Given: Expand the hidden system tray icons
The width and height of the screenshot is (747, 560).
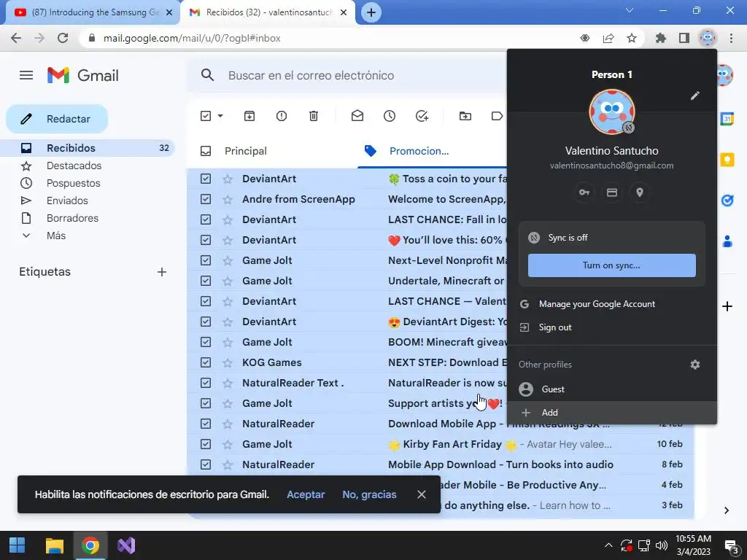Looking at the screenshot, I should click(x=608, y=545).
